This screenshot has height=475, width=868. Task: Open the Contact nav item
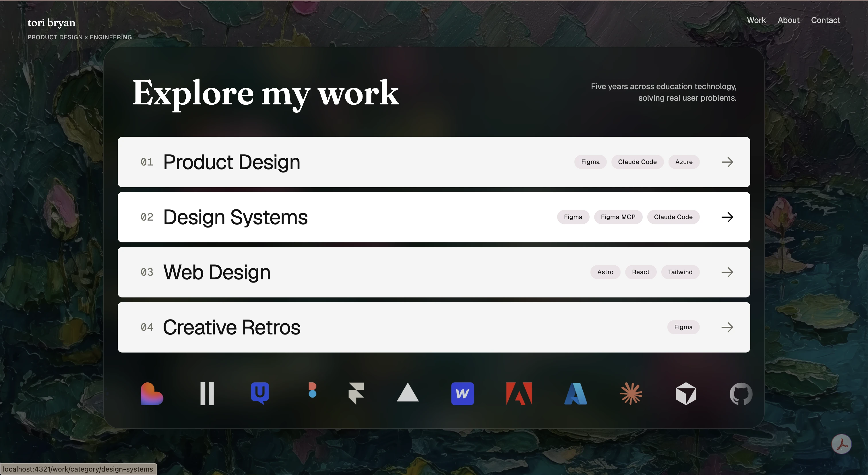(x=826, y=20)
